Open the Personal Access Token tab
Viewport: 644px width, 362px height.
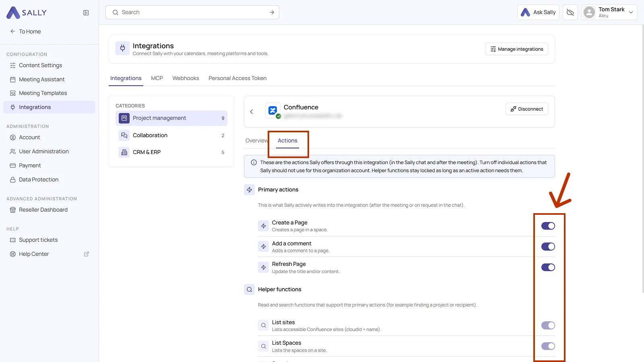pos(237,78)
